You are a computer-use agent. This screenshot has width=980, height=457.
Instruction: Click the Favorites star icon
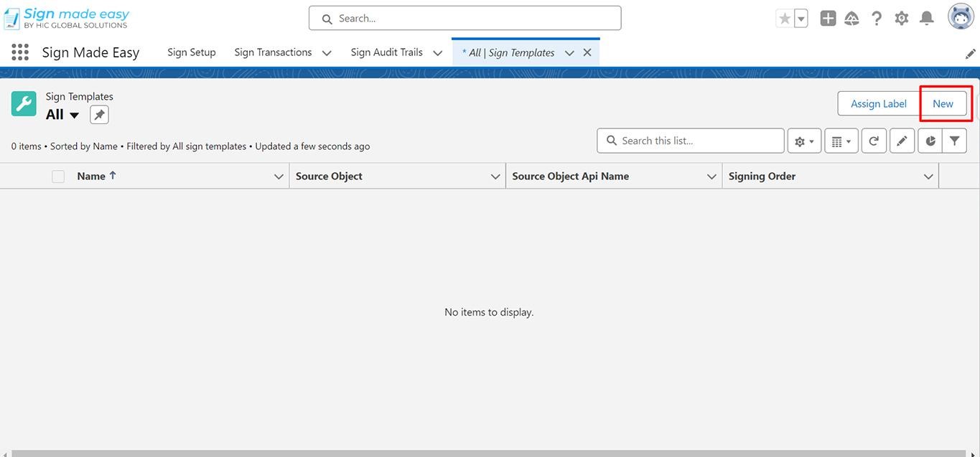[x=785, y=19]
